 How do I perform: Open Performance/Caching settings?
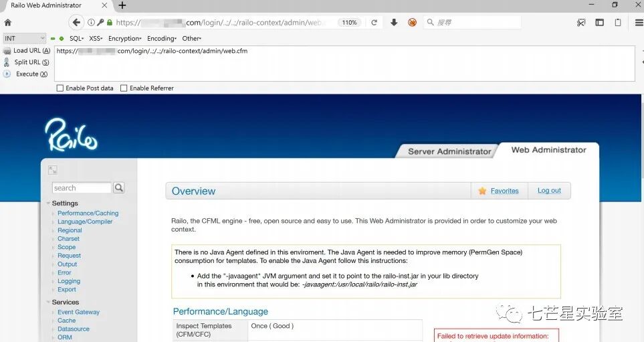[88, 213]
